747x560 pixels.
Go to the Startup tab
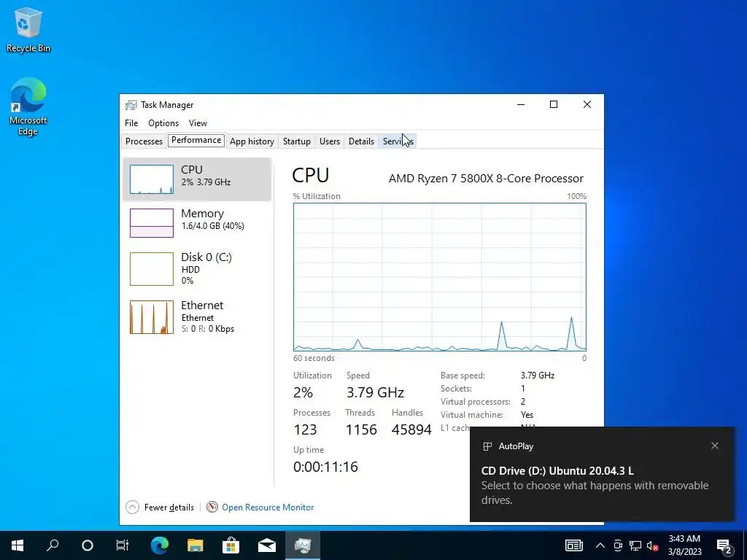tap(297, 141)
